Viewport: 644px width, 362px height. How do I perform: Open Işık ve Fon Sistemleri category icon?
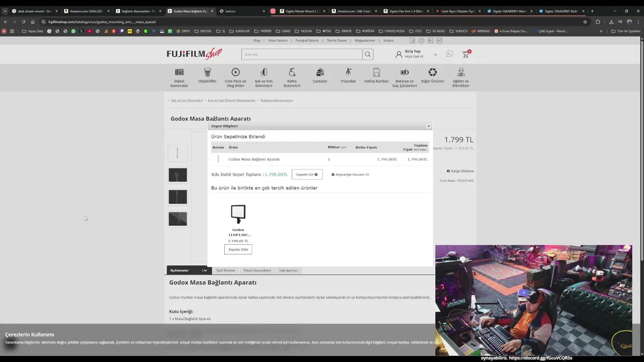point(264,72)
